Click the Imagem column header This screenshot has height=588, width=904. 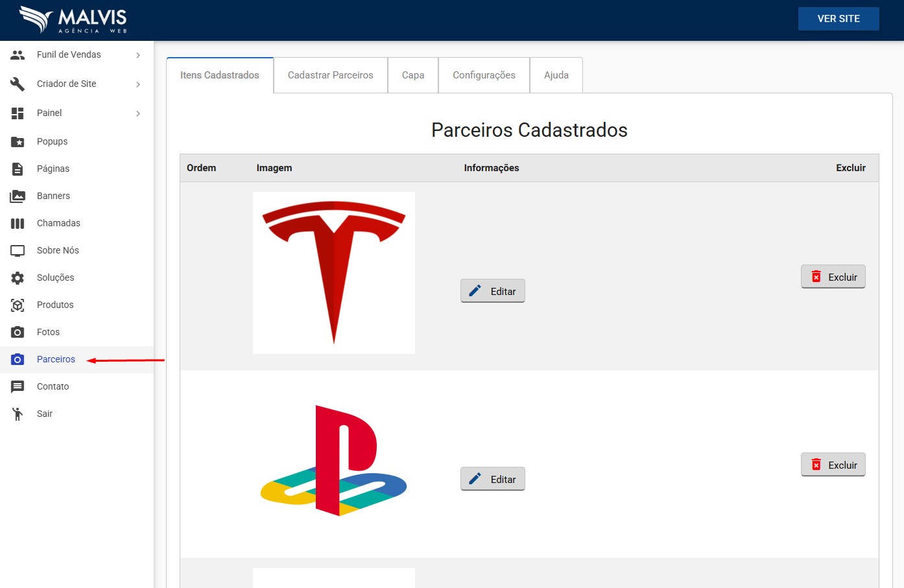274,168
